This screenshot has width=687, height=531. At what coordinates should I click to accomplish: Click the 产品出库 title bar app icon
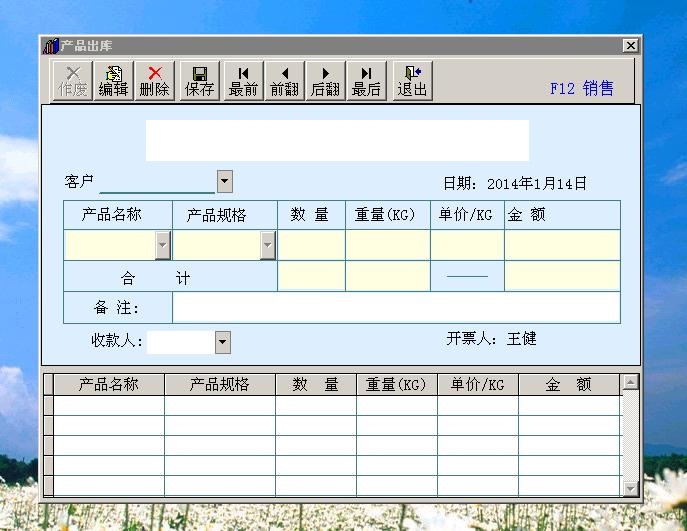click(50, 46)
